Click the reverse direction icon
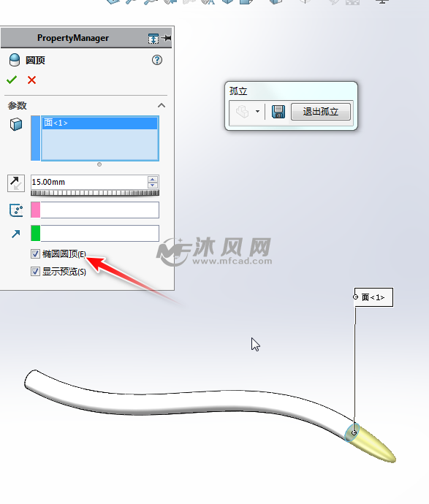429x504 pixels. tap(16, 183)
